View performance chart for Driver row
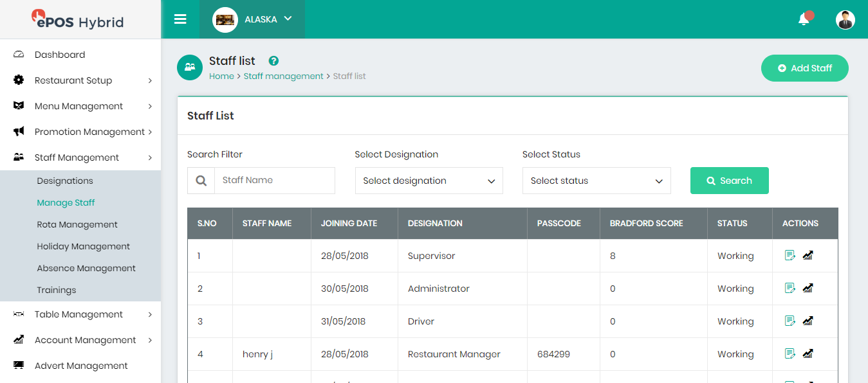The height and width of the screenshot is (383, 868). click(x=808, y=321)
